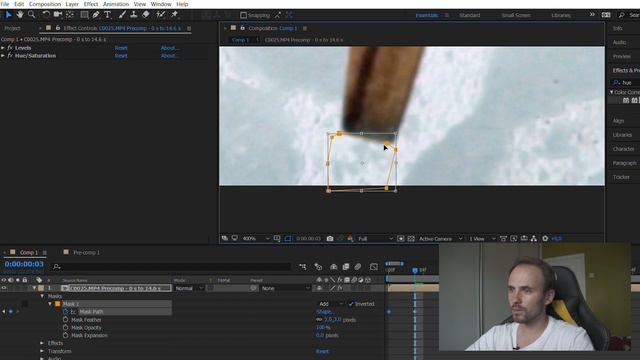Viewport: 640px width, 360px height.
Task: Open the Normal blending mode dropdown
Action: coord(189,288)
